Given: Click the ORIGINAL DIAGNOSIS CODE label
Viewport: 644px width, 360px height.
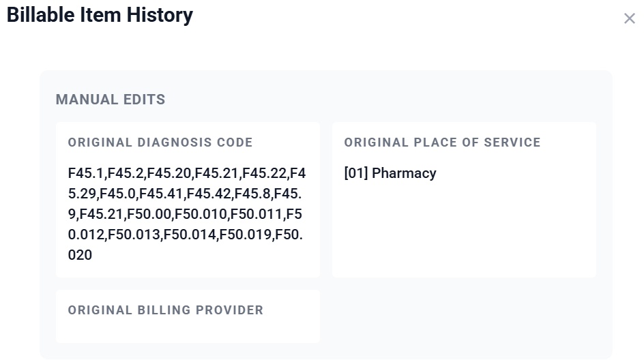Looking at the screenshot, I should coord(160,142).
